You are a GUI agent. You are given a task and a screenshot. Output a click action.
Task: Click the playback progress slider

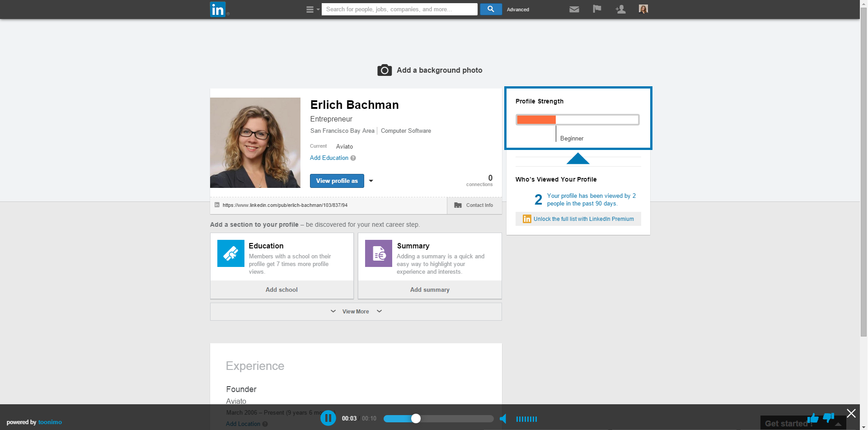point(438,419)
